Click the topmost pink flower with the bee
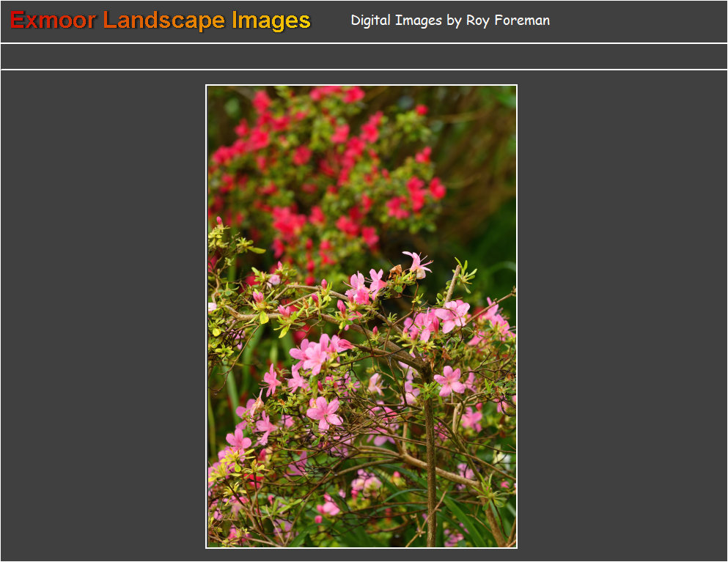Screen dimensions: 728x562 coord(416,264)
